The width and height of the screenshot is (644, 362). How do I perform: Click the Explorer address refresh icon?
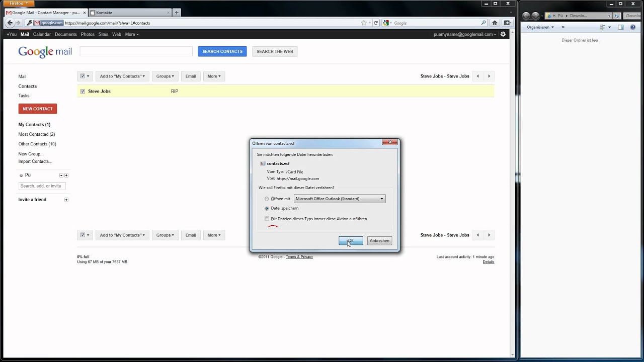pos(617,16)
